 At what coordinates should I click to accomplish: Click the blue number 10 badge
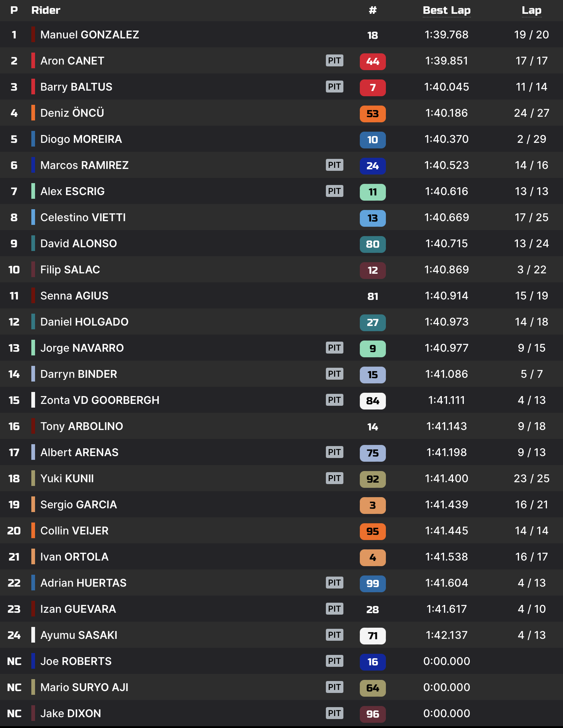[372, 140]
